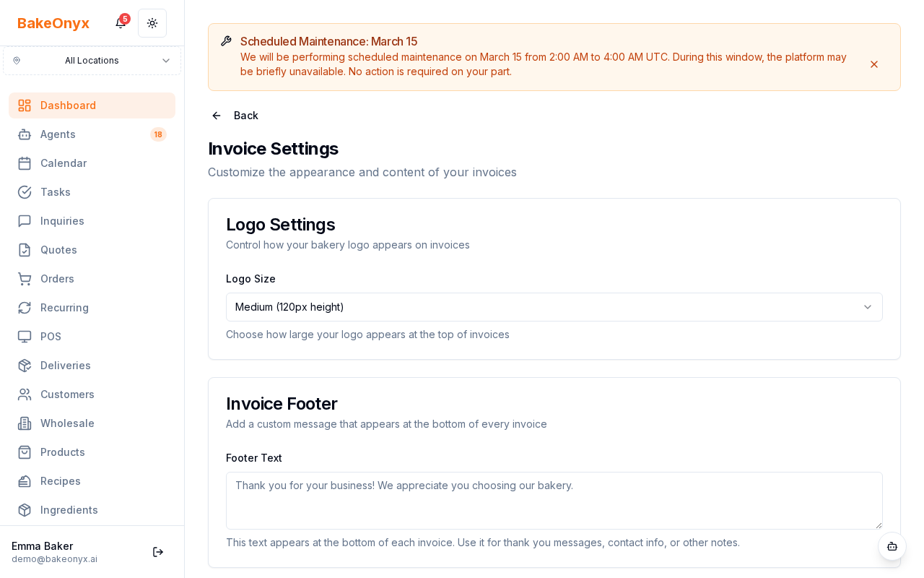Click the Logo Size dropdown chevron
The image size is (924, 578).
868,307
